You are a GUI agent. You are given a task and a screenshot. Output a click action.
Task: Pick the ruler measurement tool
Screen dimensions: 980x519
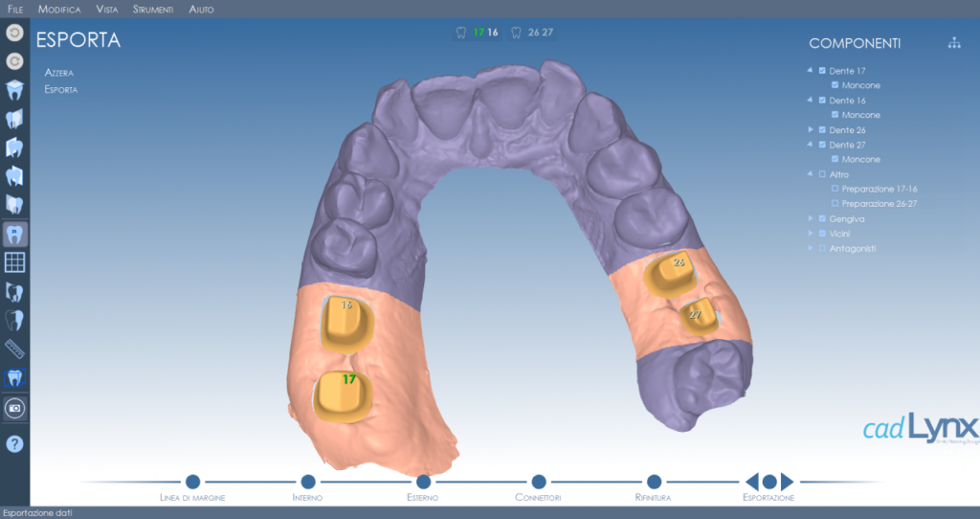coord(14,349)
